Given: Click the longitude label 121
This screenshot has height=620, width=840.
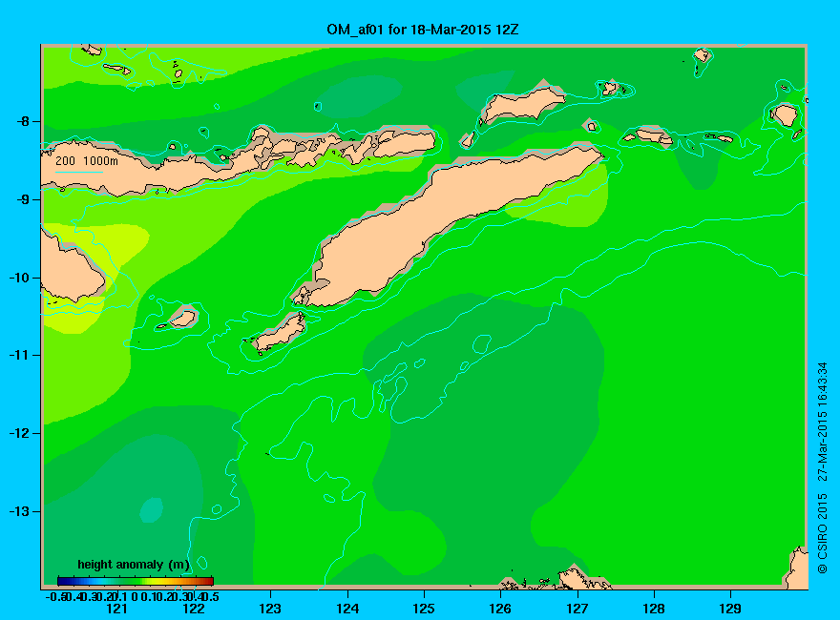Looking at the screenshot, I should tap(116, 609).
